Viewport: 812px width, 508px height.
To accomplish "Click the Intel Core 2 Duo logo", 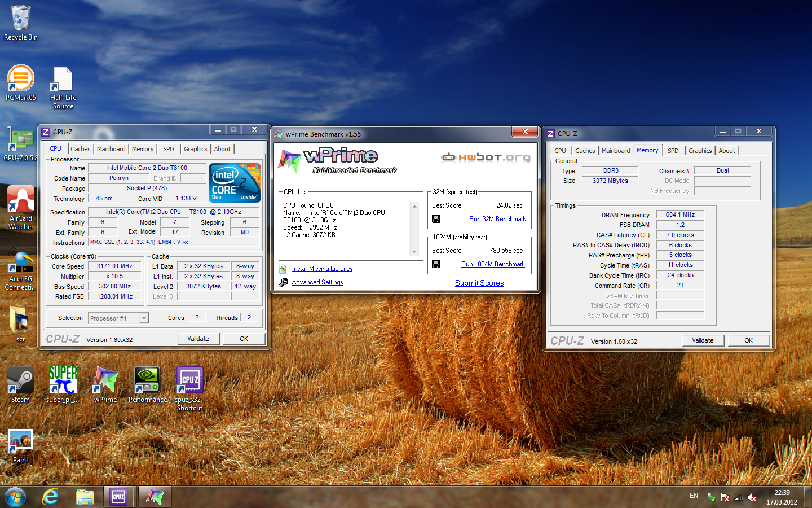I will (235, 182).
